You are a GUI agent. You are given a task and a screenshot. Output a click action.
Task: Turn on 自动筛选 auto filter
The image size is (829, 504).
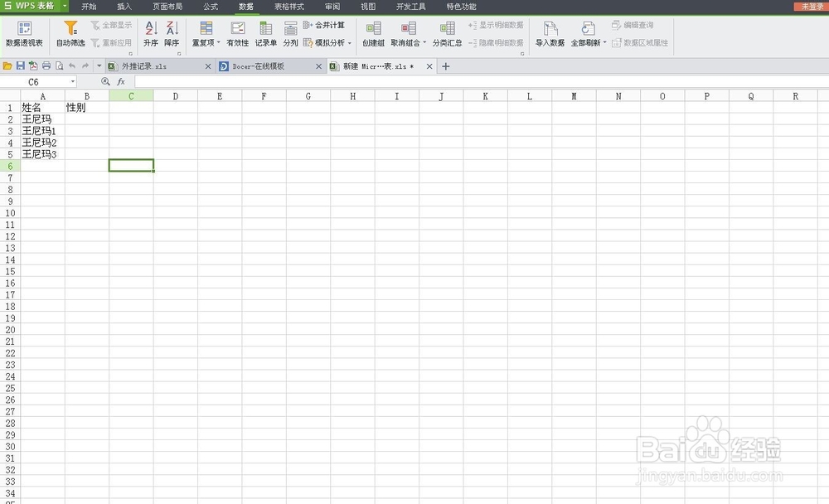[70, 34]
